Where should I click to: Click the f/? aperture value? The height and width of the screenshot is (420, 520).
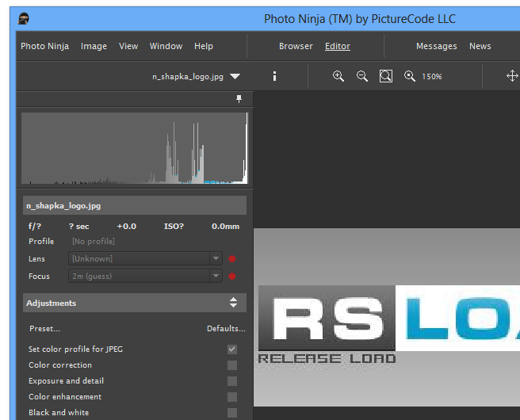click(x=35, y=227)
